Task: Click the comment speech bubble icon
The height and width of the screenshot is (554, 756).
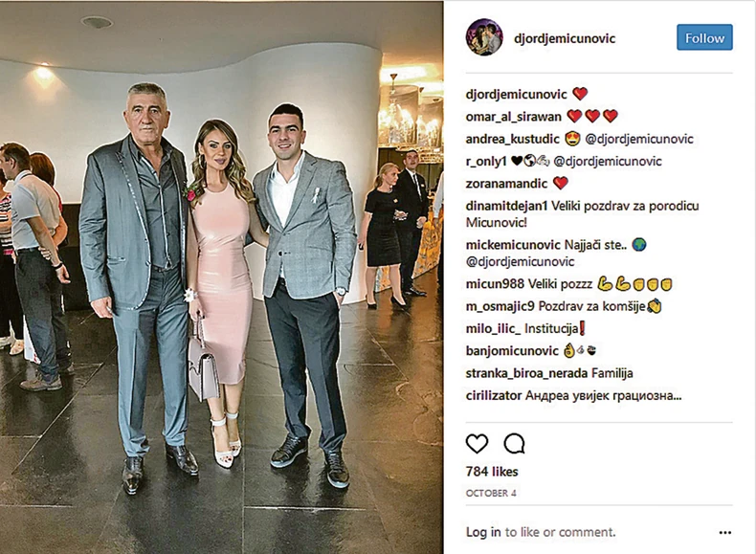Action: click(514, 444)
